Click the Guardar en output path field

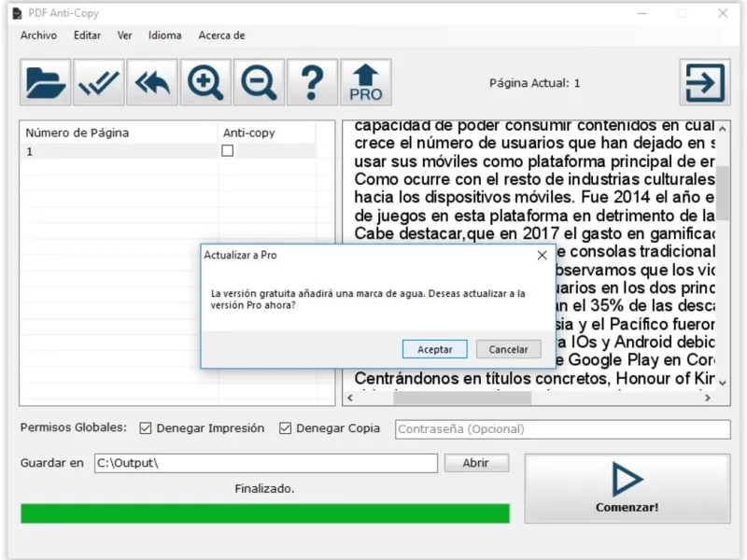[x=266, y=463]
